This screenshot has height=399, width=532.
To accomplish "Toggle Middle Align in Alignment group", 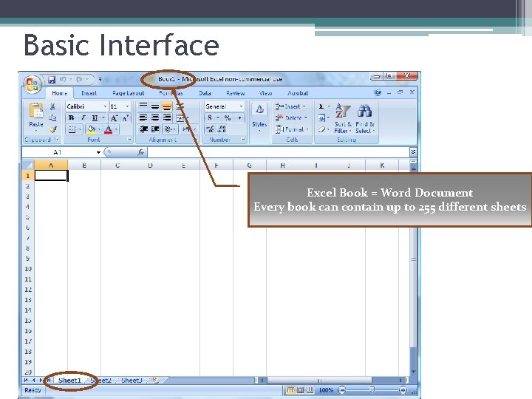I will pyautogui.click(x=155, y=106).
